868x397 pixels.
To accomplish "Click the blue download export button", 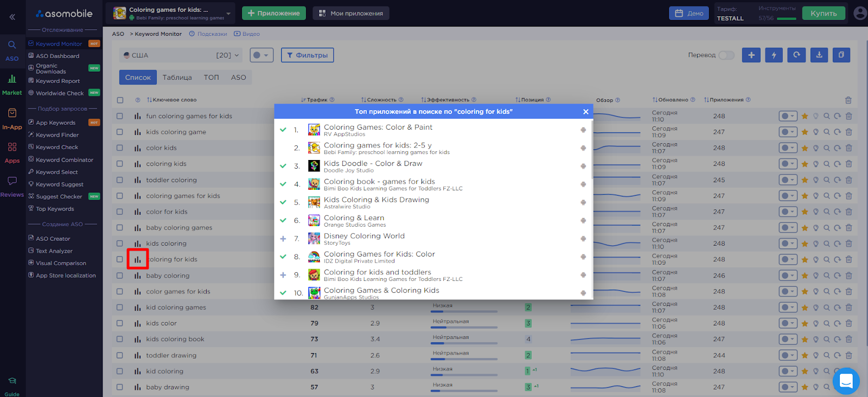I will 819,55.
